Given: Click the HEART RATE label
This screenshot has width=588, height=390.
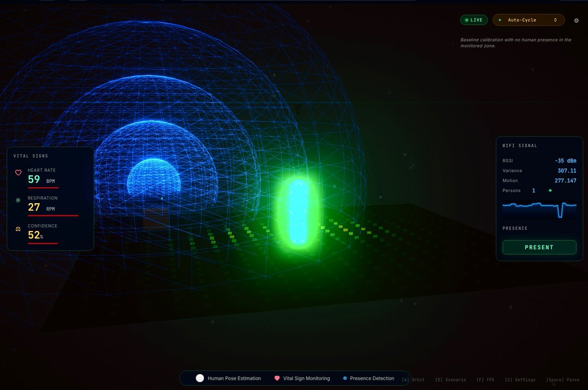Looking at the screenshot, I should point(42,170).
